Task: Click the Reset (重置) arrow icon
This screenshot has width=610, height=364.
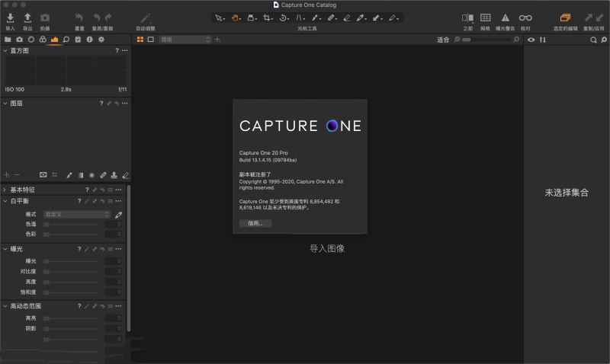Action: tap(79, 18)
